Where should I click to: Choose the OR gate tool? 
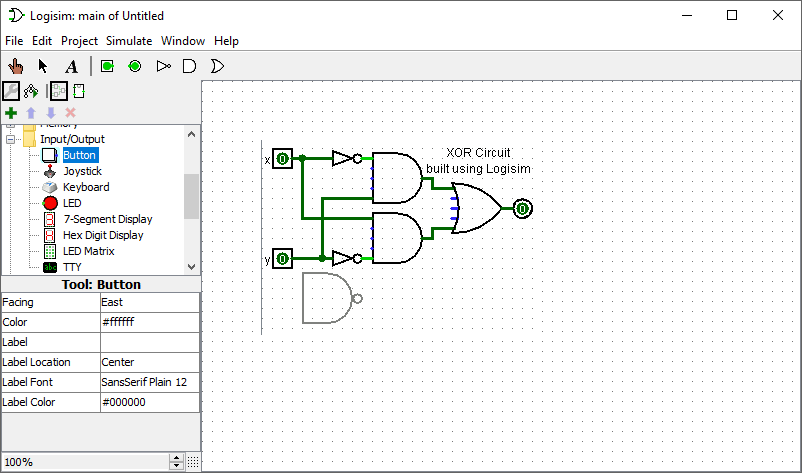click(x=216, y=66)
